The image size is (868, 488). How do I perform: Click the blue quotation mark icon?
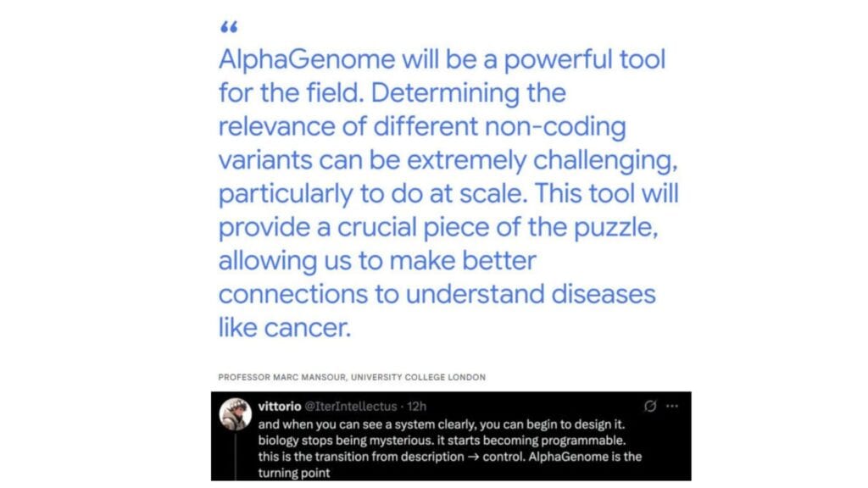click(229, 27)
